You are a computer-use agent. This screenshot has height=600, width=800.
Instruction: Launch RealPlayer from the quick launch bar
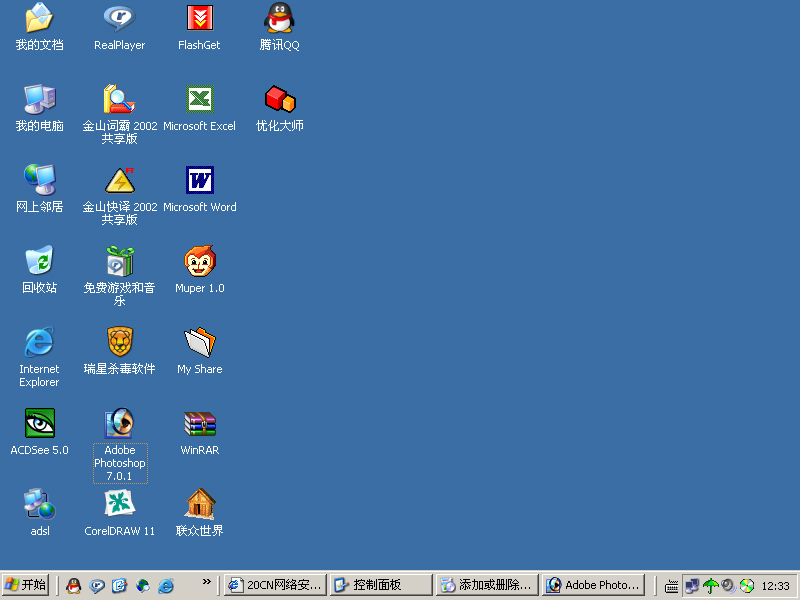pos(96,585)
